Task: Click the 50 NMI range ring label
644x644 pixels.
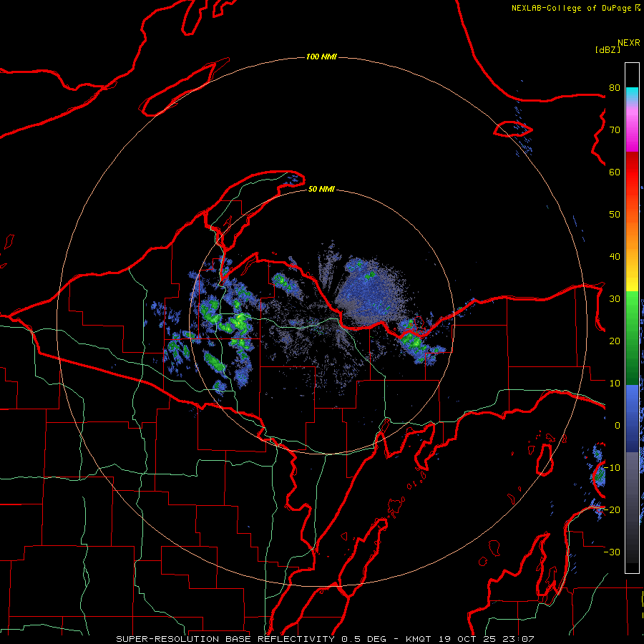Action: point(321,189)
